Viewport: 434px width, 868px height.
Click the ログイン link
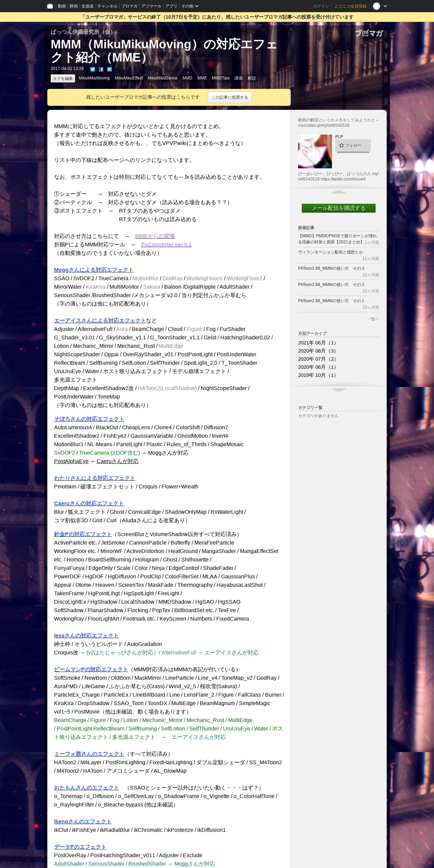321,6
